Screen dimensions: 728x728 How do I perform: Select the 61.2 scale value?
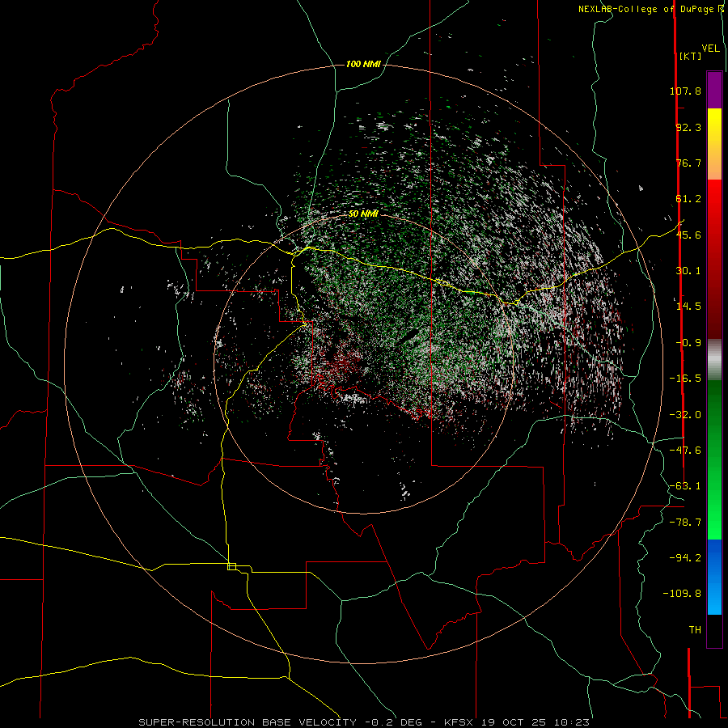click(688, 199)
